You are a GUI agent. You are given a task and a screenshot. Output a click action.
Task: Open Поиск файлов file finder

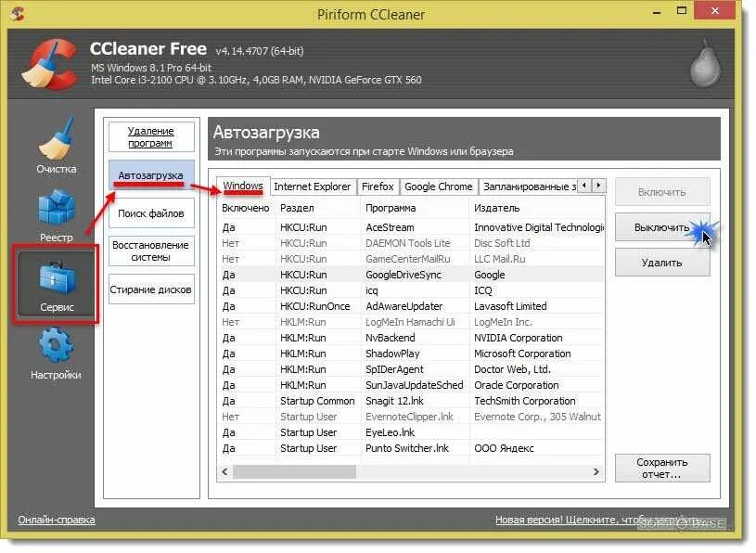(x=151, y=213)
